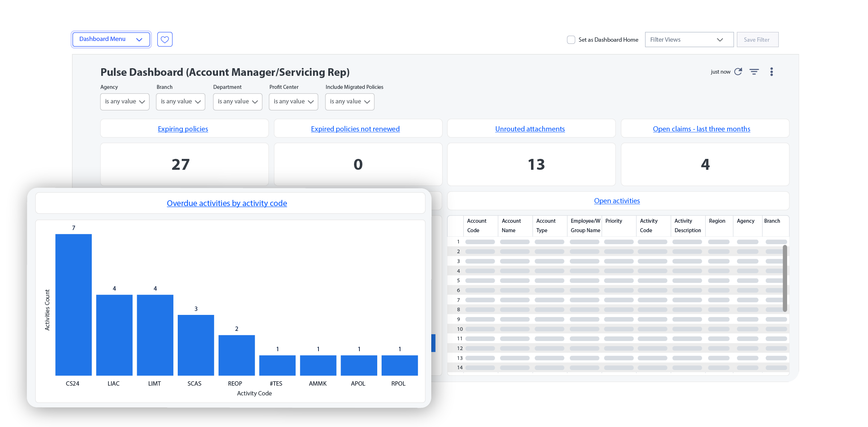Click the heart favorite icon
Image resolution: width=868 pixels, height=427 pixels.
pyautogui.click(x=165, y=39)
